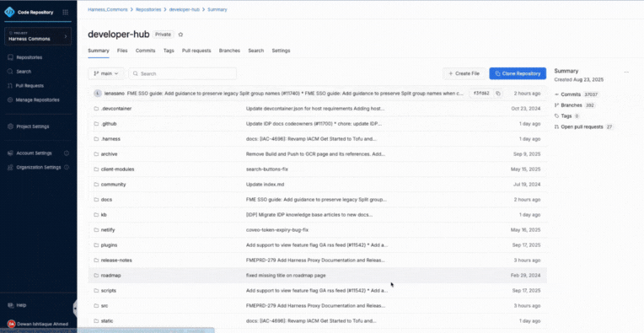Image resolution: width=644 pixels, height=333 pixels.
Task: Open the kb folder
Action: pyautogui.click(x=104, y=215)
